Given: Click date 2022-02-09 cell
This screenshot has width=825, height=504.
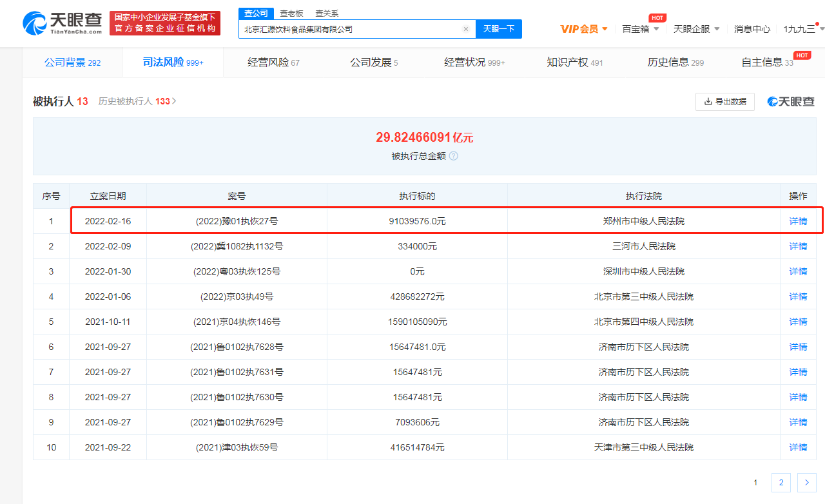Looking at the screenshot, I should [x=108, y=246].
